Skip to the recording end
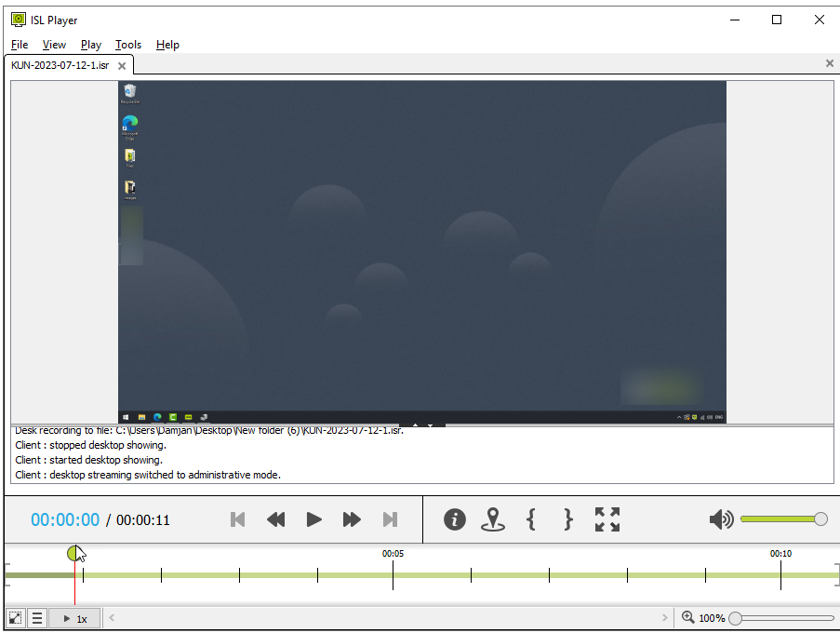Screen dimensions: 840x633 (390, 519)
